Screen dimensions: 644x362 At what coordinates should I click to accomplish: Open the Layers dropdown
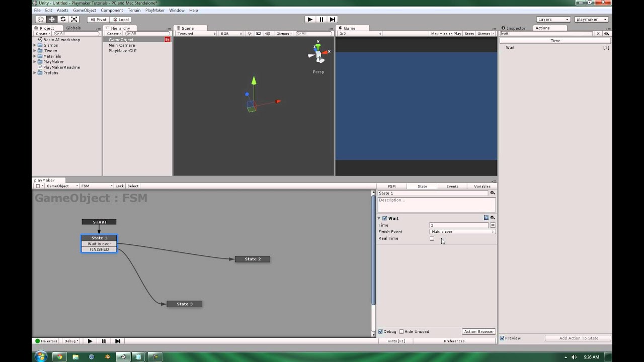pyautogui.click(x=553, y=19)
